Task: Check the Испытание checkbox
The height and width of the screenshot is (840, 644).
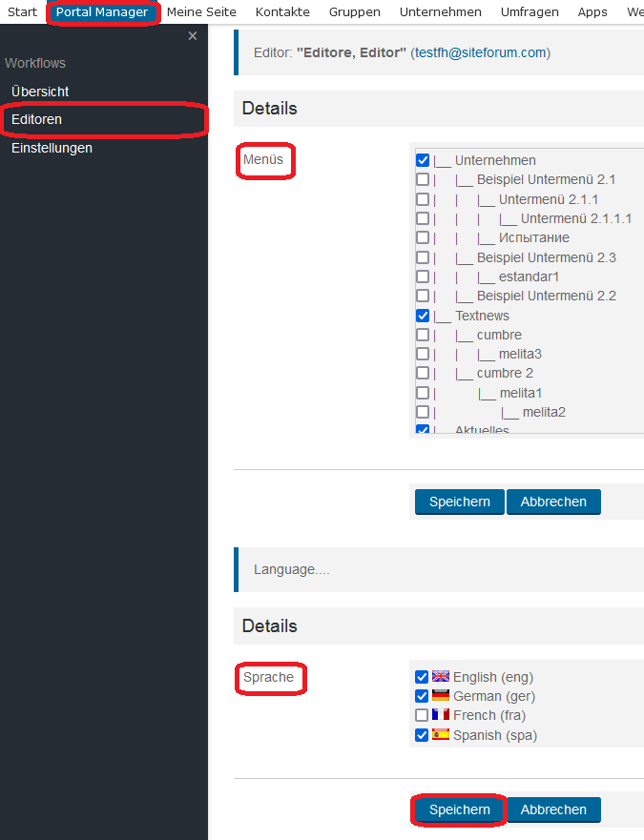Action: tap(423, 237)
